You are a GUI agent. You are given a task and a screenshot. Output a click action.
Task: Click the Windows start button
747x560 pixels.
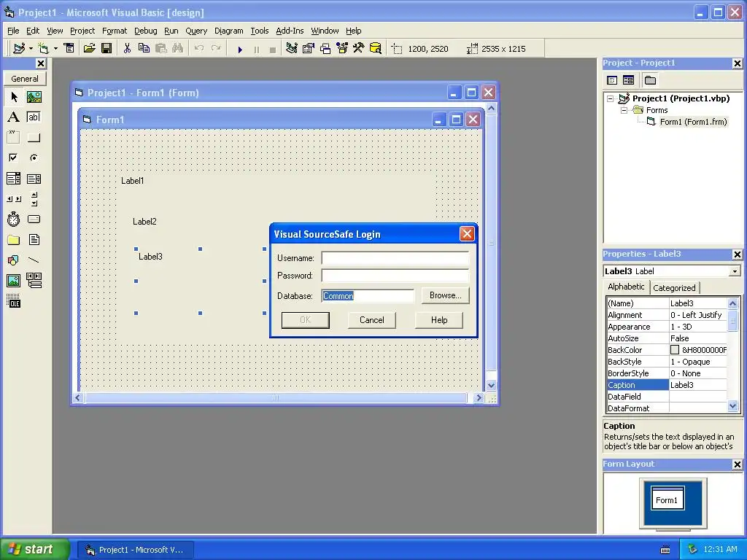point(34,549)
